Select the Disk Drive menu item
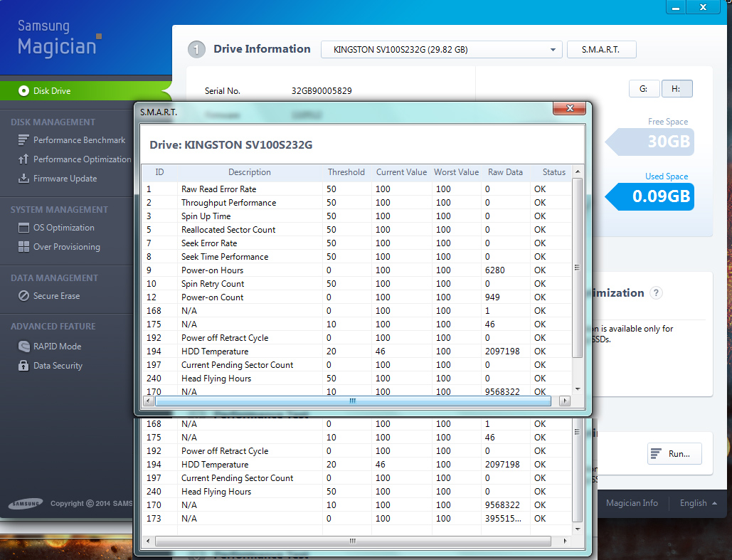This screenshot has height=560, width=732. tap(86, 90)
